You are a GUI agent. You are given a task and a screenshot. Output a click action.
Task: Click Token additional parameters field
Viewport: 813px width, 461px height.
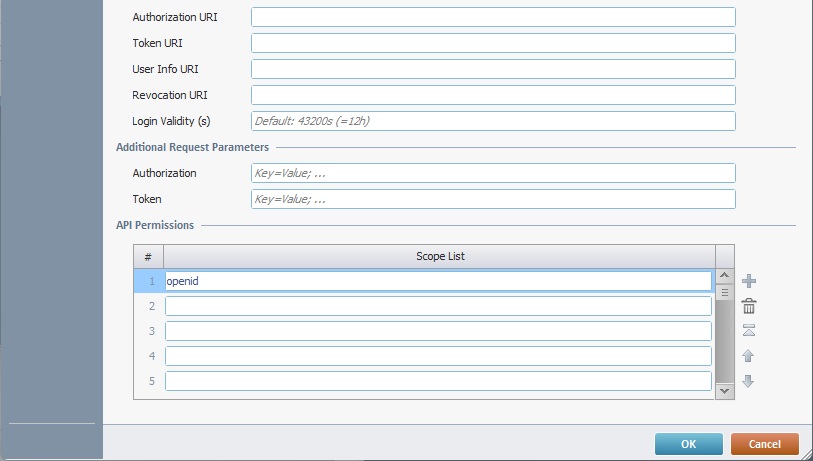pyautogui.click(x=493, y=199)
